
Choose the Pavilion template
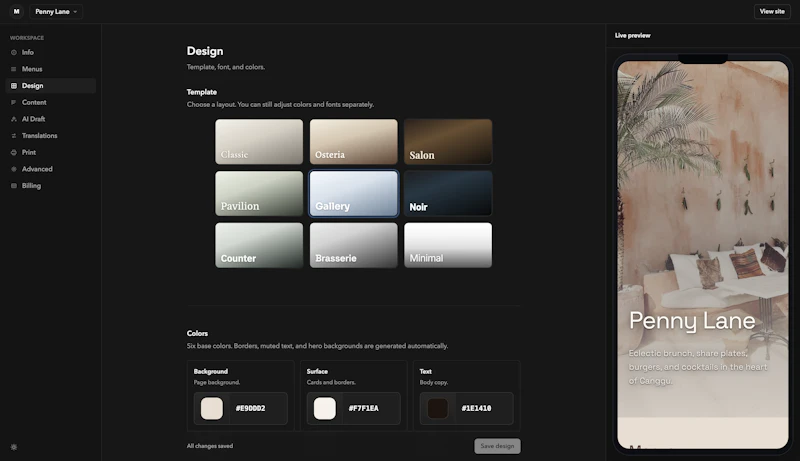tap(259, 193)
